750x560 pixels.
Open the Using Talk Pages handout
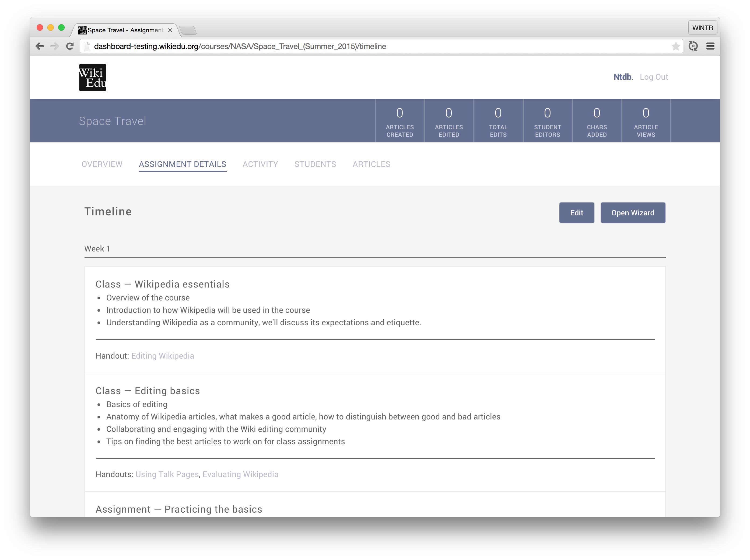pyautogui.click(x=167, y=474)
